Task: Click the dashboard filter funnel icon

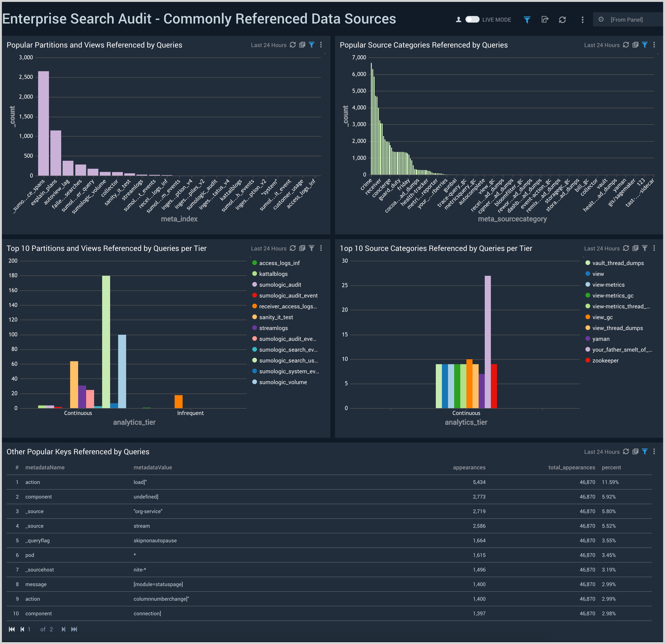Action: 527,20
